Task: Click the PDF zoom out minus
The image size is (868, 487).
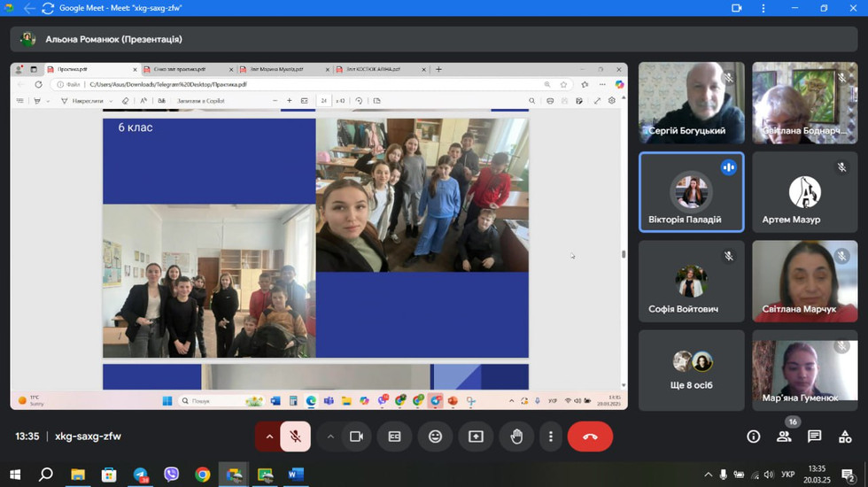Action: 275,101
